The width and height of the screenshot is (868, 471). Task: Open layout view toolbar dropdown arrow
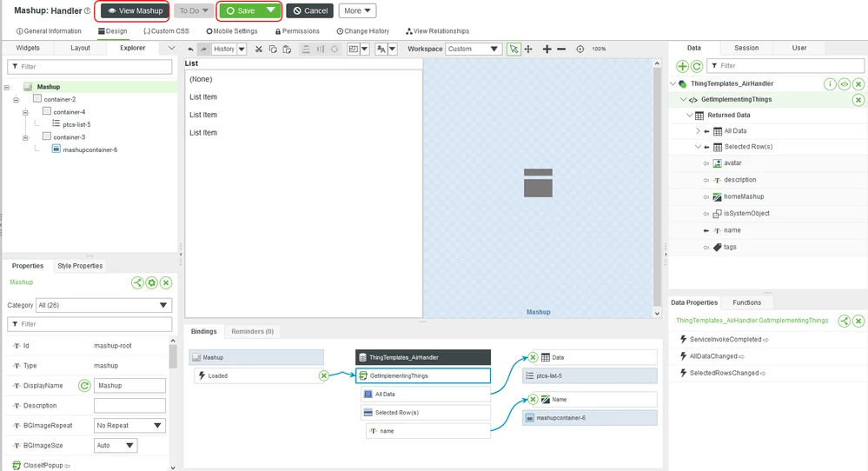[x=365, y=49]
